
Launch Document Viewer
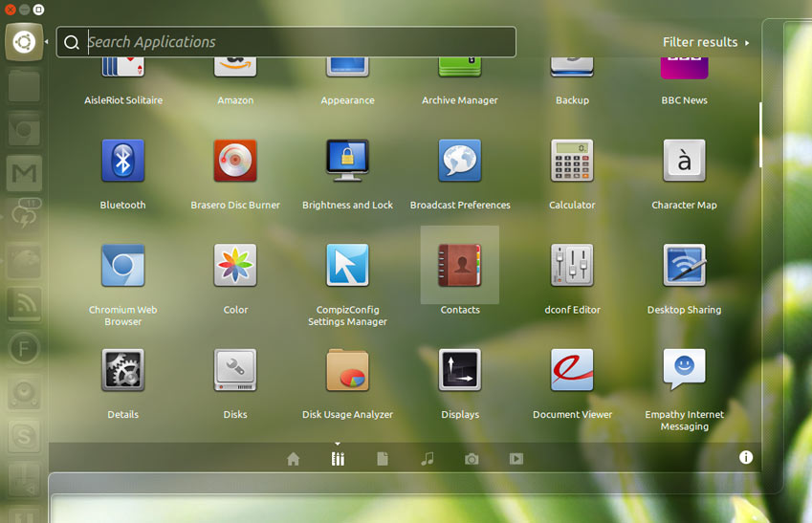point(572,370)
